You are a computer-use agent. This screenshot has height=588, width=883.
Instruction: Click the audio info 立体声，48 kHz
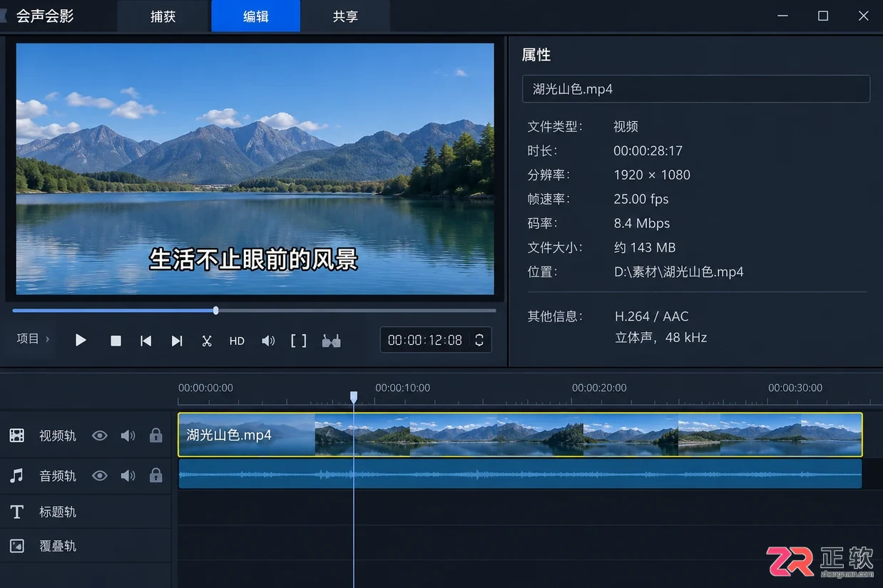point(661,338)
